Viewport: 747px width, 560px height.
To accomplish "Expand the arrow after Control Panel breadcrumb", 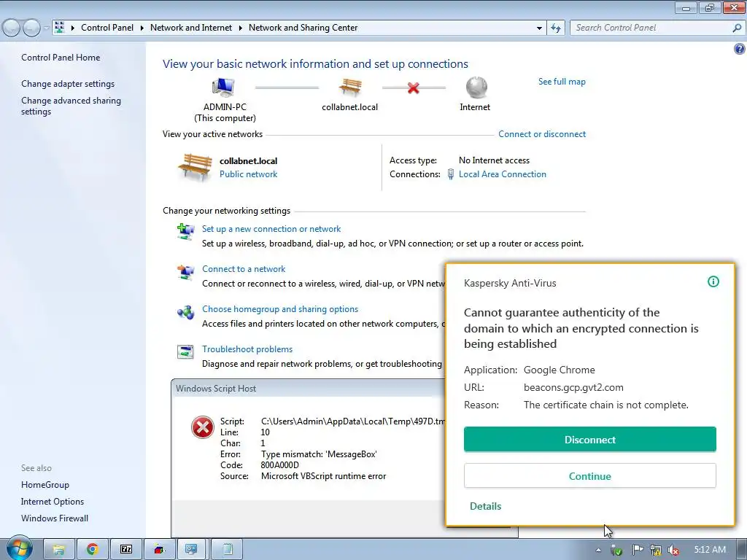I will click(x=142, y=28).
